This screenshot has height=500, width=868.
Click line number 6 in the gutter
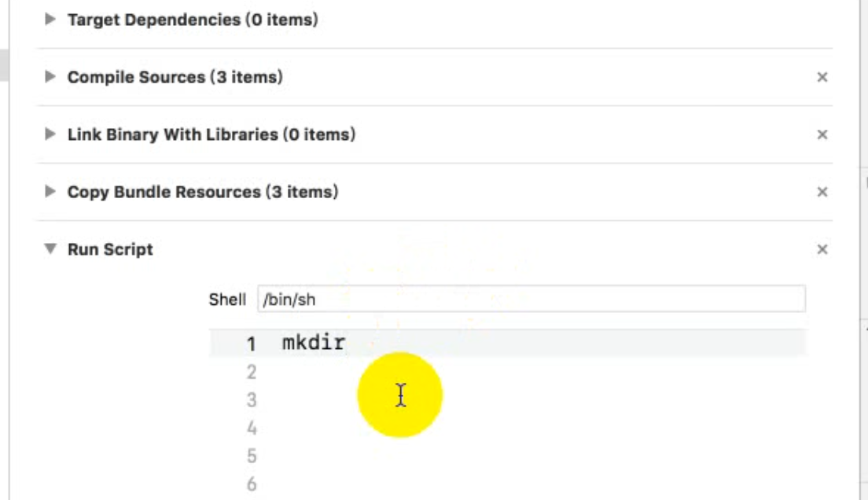252,484
